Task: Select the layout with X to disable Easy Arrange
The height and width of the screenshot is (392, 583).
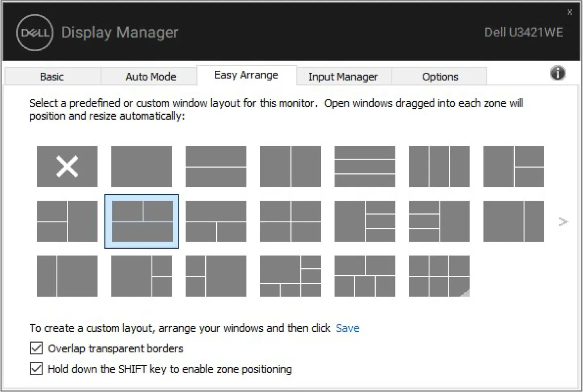Action: 67,166
